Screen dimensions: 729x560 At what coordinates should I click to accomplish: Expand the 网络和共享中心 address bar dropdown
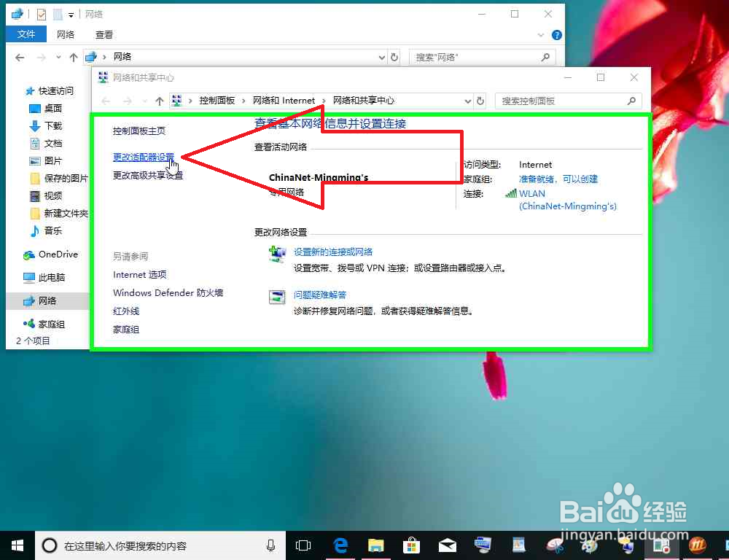click(469, 101)
